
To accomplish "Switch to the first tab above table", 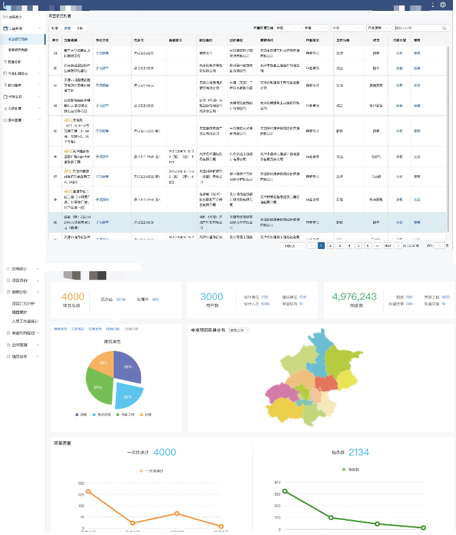I will click(x=55, y=28).
